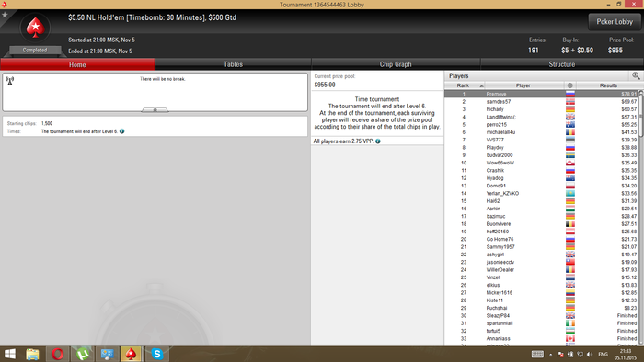Viewport: 644px width, 362px height.
Task: Show hidden tray icons arrow
Action: tap(550, 355)
